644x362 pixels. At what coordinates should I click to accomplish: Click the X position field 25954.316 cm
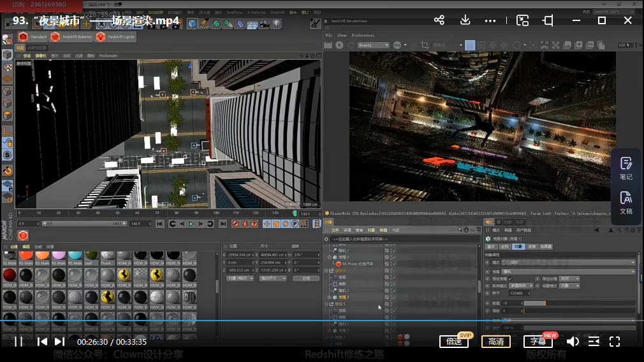point(240,255)
